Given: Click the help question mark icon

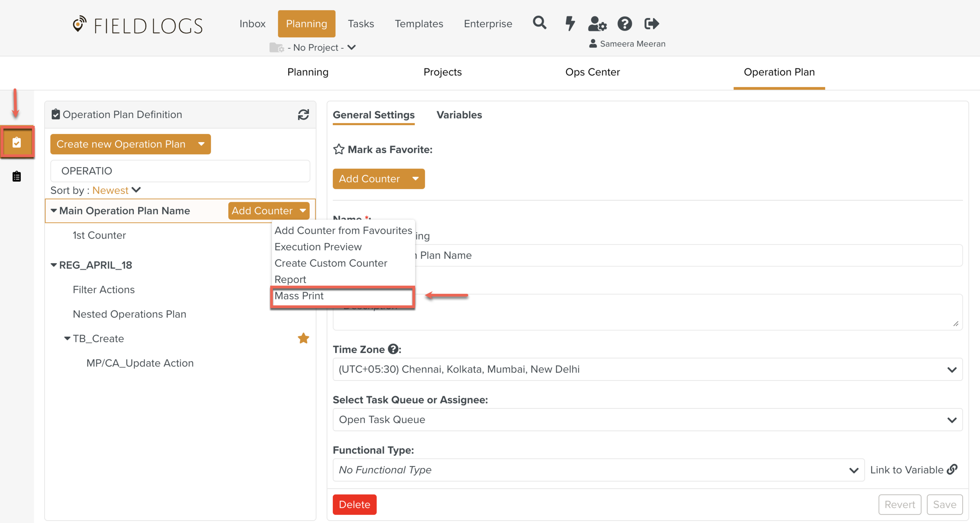Looking at the screenshot, I should coord(624,24).
